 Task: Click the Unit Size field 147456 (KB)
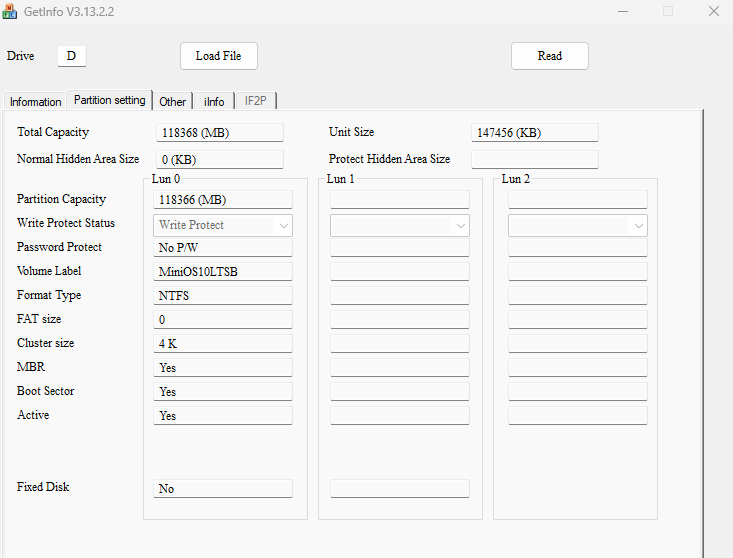[x=535, y=133]
